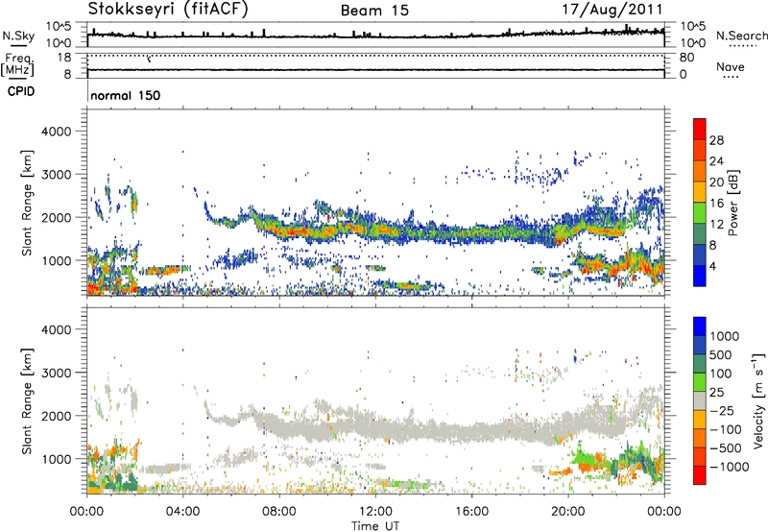768x532 pixels.
Task: Click the 'Slant Range [km]' label of Power panel
Action: [x=27, y=203]
